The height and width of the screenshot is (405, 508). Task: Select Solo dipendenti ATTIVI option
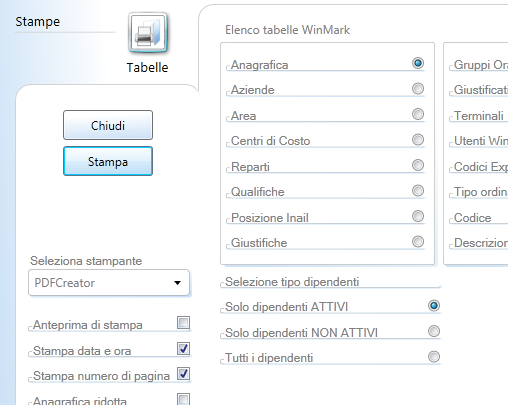click(434, 306)
